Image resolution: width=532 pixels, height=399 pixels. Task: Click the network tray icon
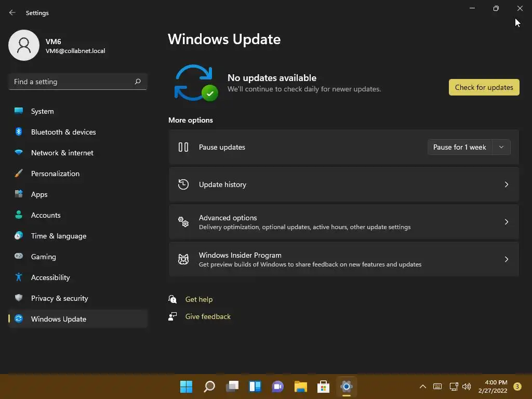point(454,386)
